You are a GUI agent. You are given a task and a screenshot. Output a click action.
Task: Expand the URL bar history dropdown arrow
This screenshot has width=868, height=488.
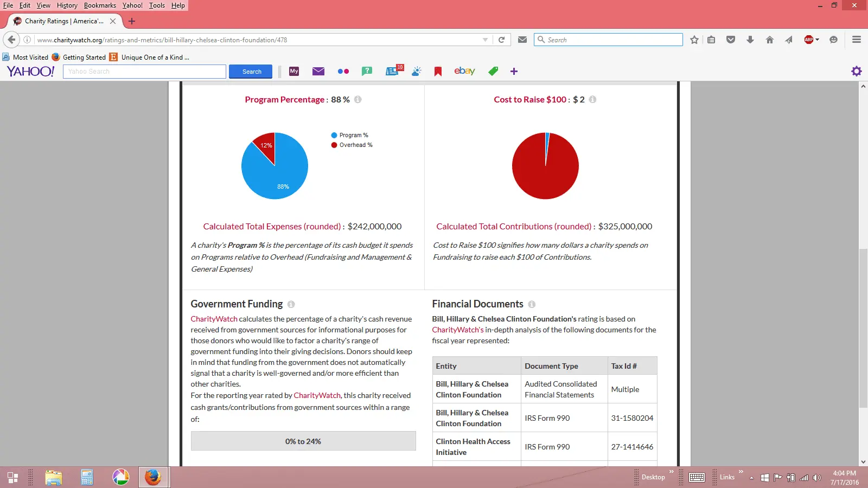(x=485, y=40)
